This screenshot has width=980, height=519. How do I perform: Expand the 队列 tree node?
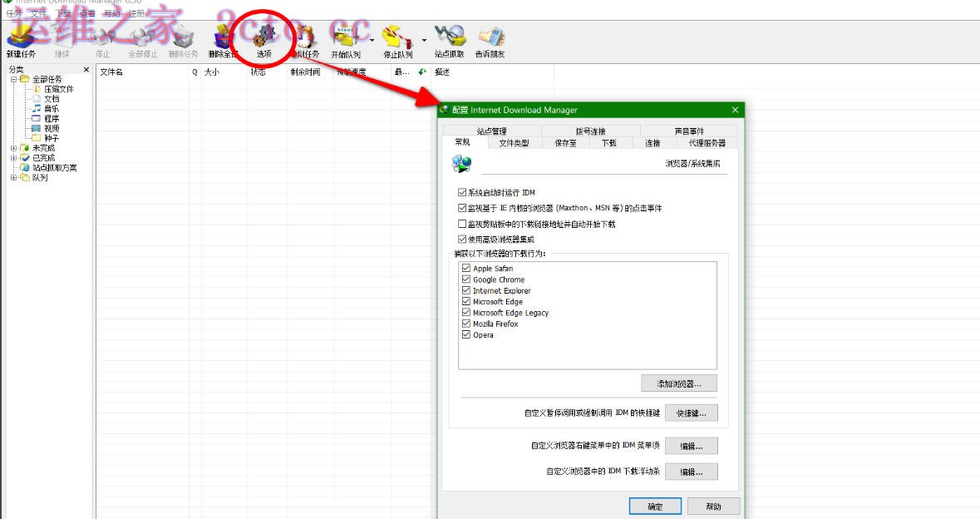tap(14, 178)
